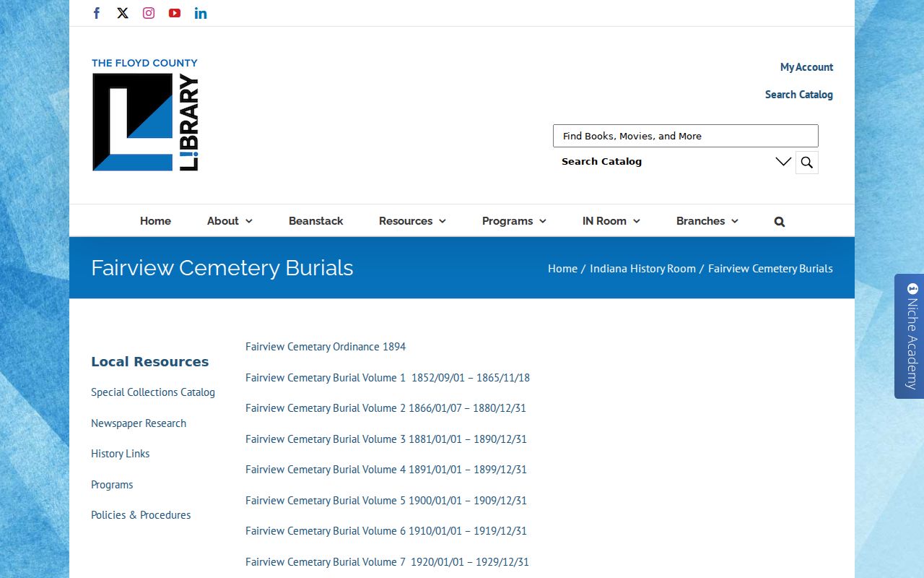Viewport: 924px width, 578px height.
Task: Open Fairview Cemetary Ordinance 1894
Action: [x=326, y=347]
